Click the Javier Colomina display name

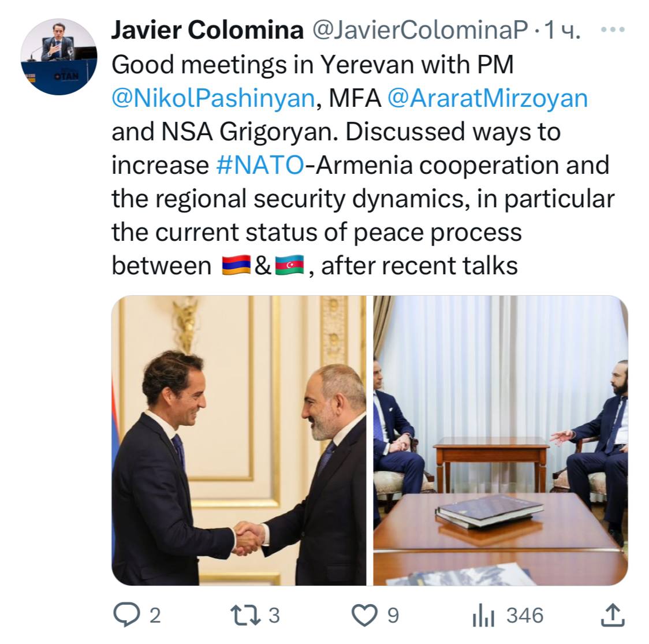(x=207, y=30)
